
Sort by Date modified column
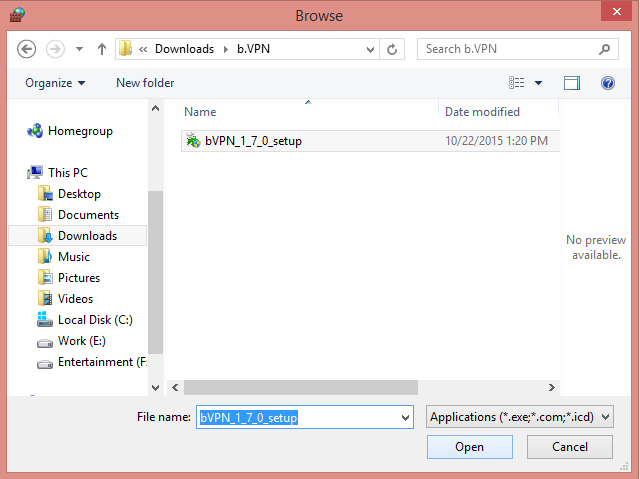pyautogui.click(x=482, y=112)
